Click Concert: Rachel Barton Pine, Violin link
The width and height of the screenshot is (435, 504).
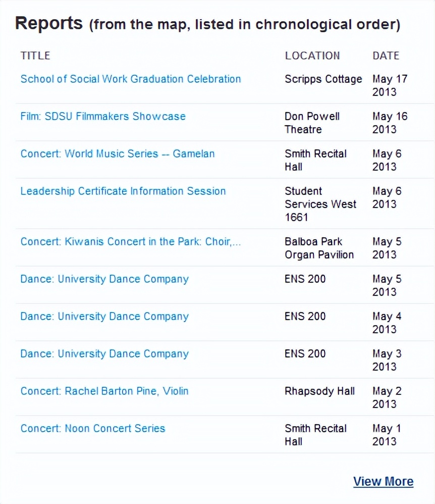click(104, 391)
